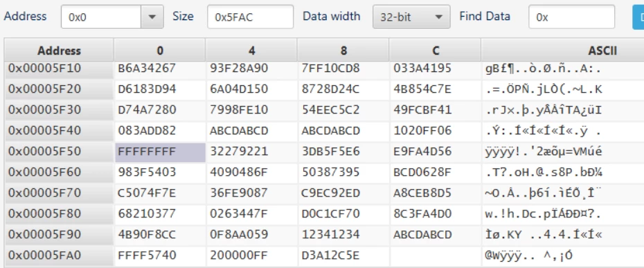644x268 pixels.
Task: Click the Size field showing 0x5FAC
Action: click(x=250, y=17)
